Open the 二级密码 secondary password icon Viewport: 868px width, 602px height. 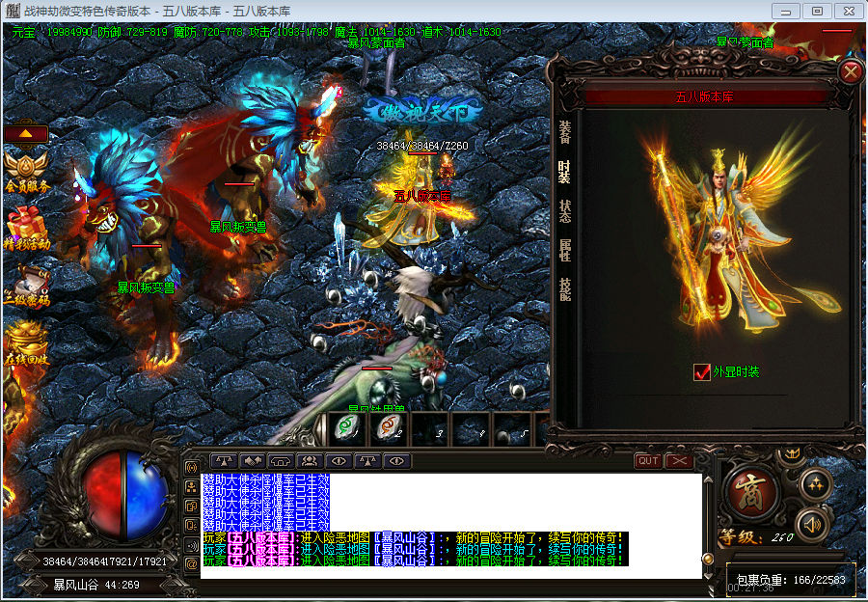tap(26, 287)
